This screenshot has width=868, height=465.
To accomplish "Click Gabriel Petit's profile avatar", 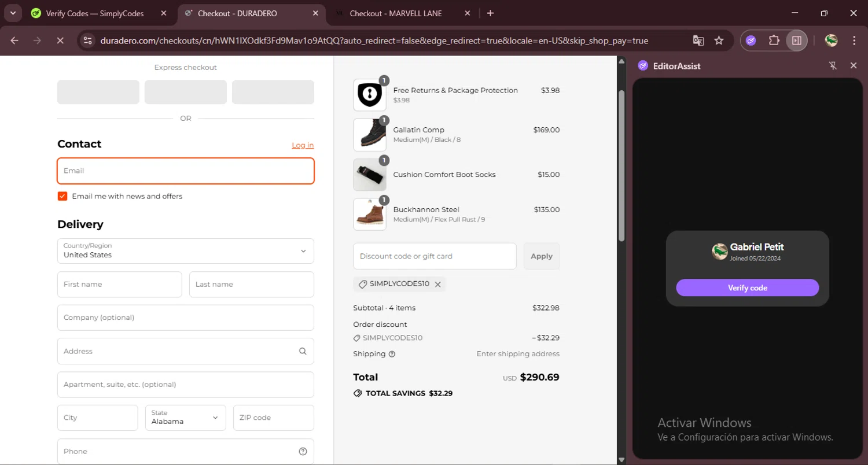I will click(x=719, y=252).
